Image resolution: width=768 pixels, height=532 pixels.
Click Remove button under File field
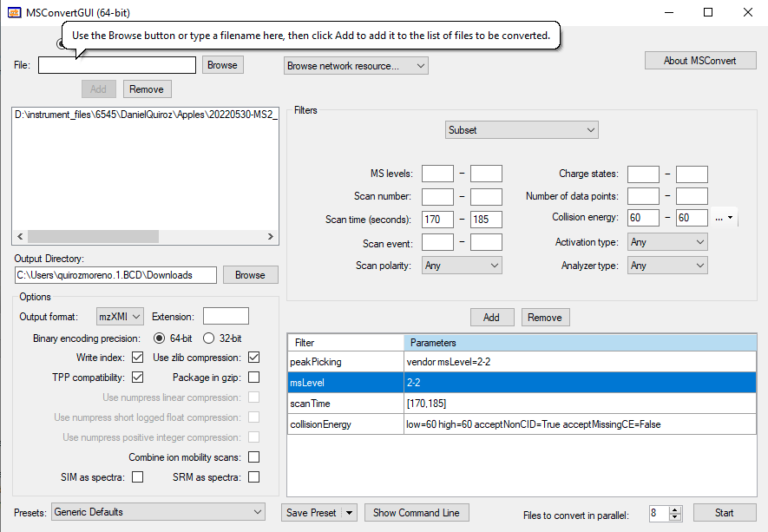click(147, 89)
